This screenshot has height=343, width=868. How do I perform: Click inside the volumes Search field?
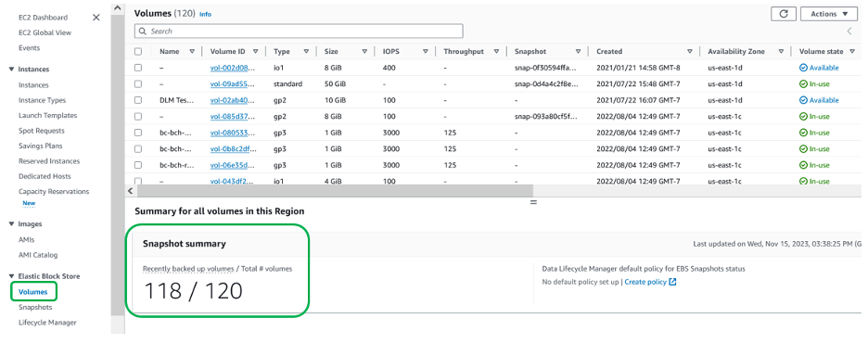coord(299,31)
